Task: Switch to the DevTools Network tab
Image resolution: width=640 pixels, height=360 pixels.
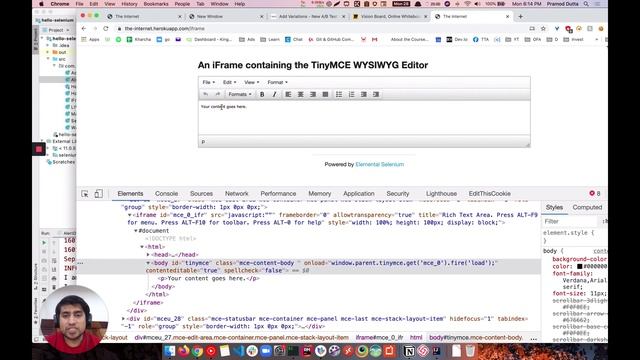Action: pyautogui.click(x=237, y=193)
